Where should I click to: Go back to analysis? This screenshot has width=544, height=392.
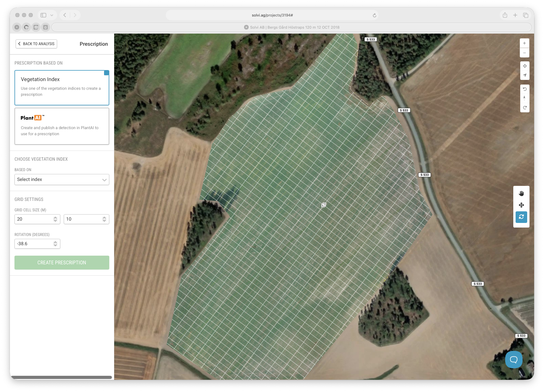[36, 44]
